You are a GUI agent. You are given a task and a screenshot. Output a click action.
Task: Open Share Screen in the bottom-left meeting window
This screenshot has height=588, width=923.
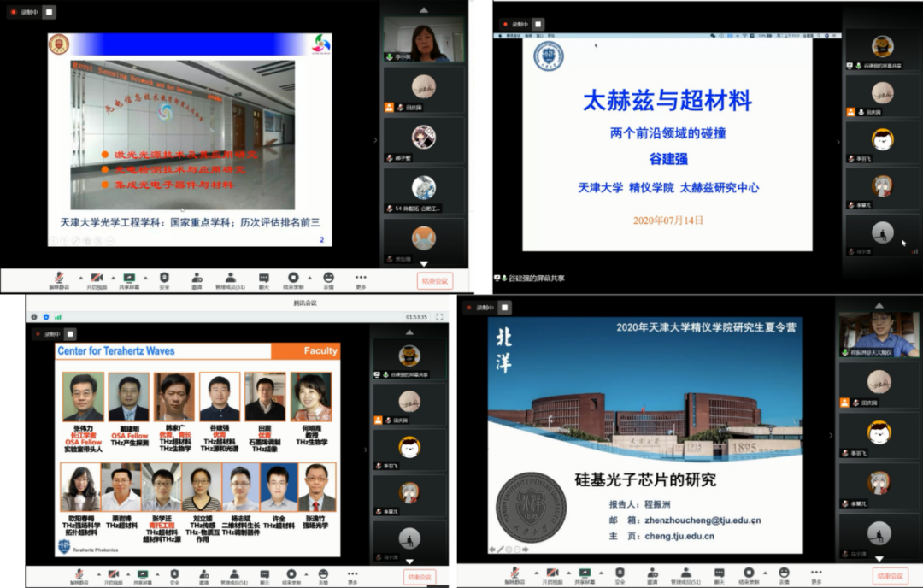143,576
